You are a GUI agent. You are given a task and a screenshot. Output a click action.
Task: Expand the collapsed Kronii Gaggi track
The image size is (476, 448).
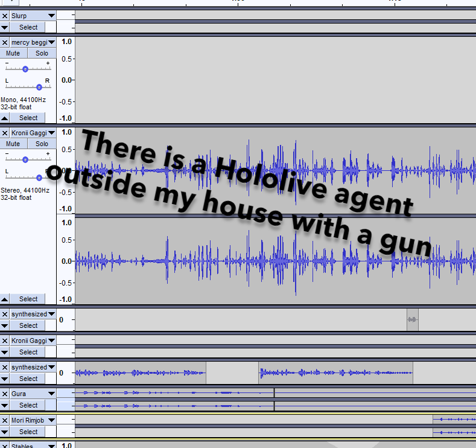(5, 353)
